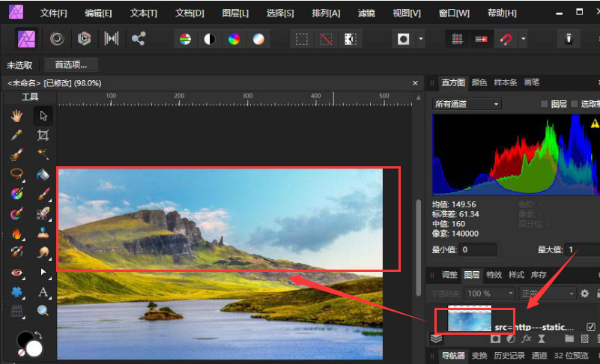Toggle Move By Whole Pixels icon
The height and width of the screenshot is (364, 600).
tap(482, 39)
